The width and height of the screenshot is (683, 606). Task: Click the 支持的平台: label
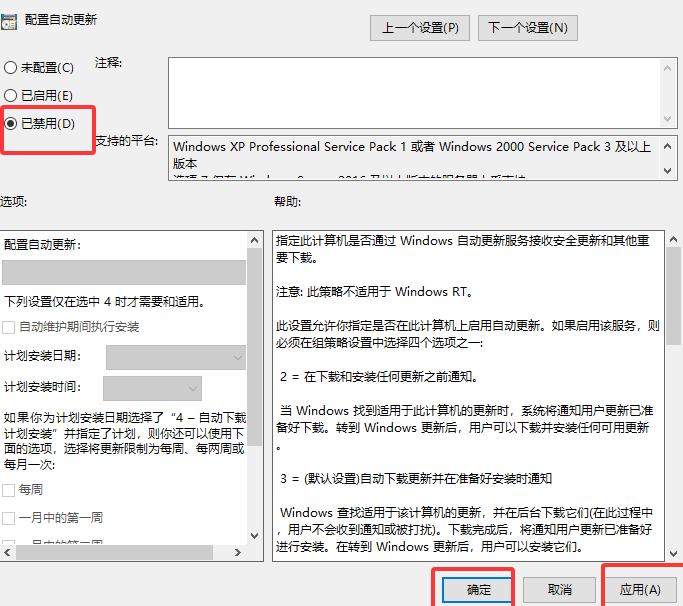(127, 141)
